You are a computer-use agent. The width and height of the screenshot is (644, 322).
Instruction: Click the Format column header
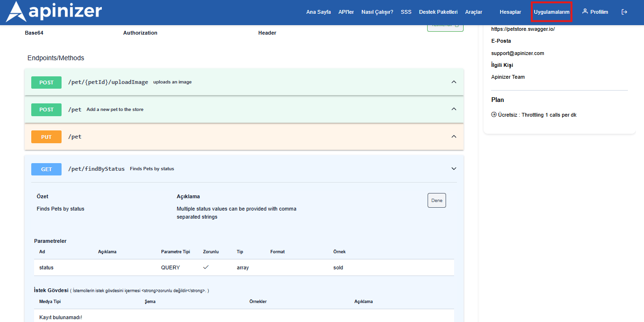coord(277,252)
